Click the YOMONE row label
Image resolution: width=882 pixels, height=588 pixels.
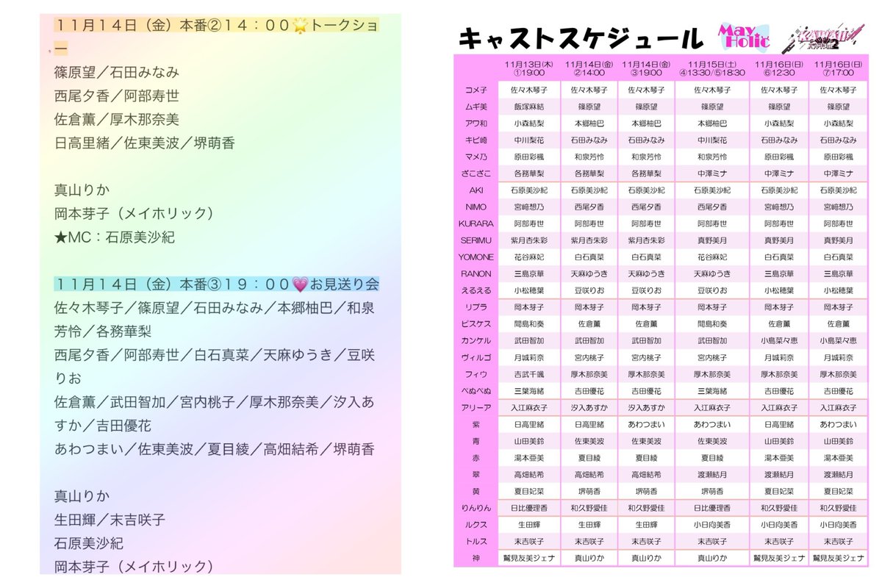pyautogui.click(x=476, y=257)
